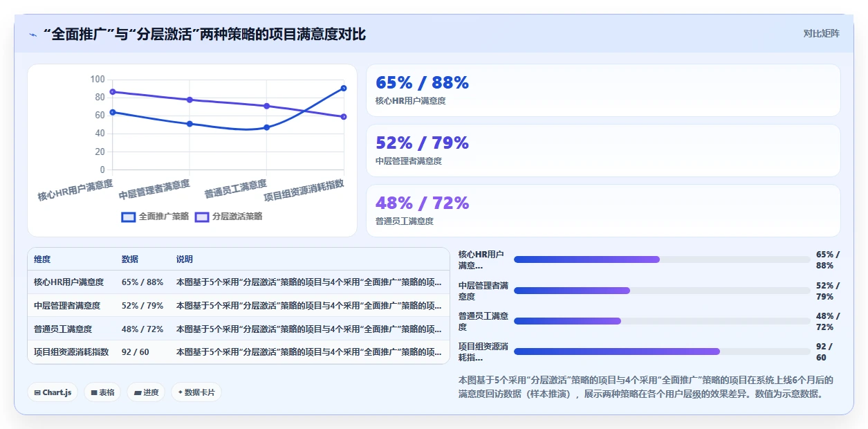
Task: Select the 65% / 88% stat card
Action: point(603,91)
